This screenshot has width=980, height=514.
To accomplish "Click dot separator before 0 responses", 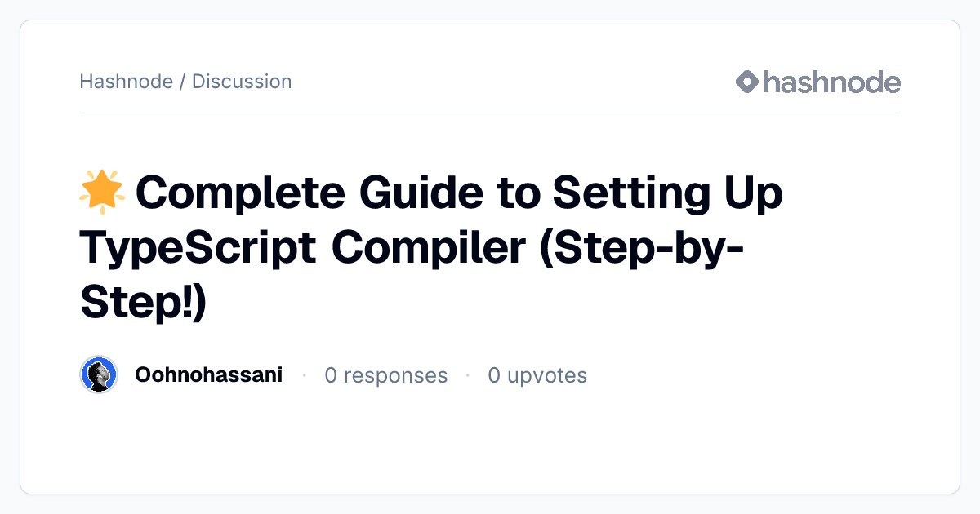I will tap(304, 375).
